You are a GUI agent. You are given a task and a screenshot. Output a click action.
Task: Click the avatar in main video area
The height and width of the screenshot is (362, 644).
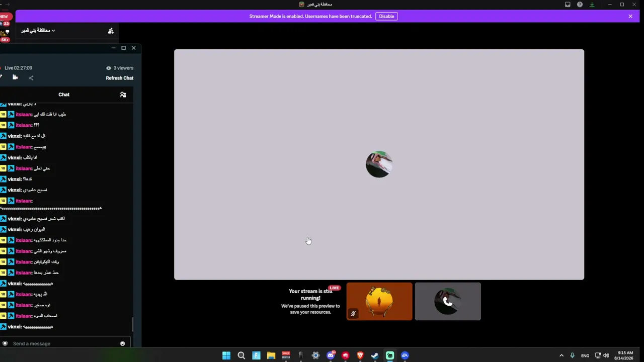pyautogui.click(x=379, y=164)
